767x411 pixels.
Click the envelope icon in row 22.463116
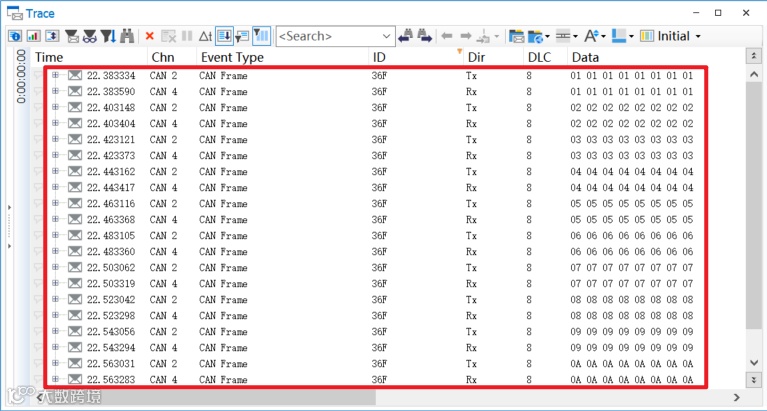75,203
